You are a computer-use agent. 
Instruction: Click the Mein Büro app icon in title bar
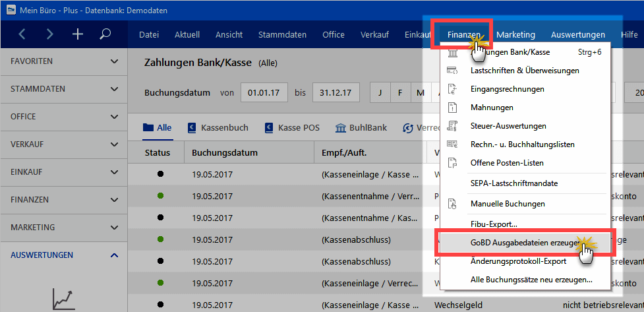pyautogui.click(x=11, y=10)
